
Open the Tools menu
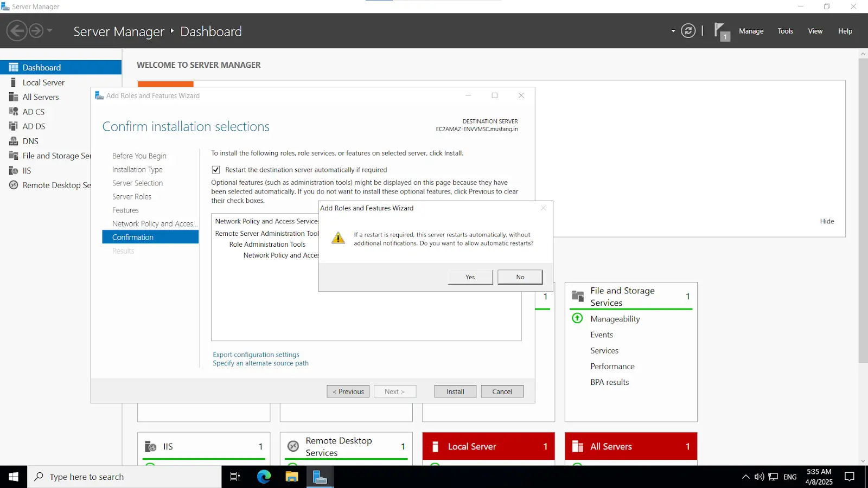(785, 31)
